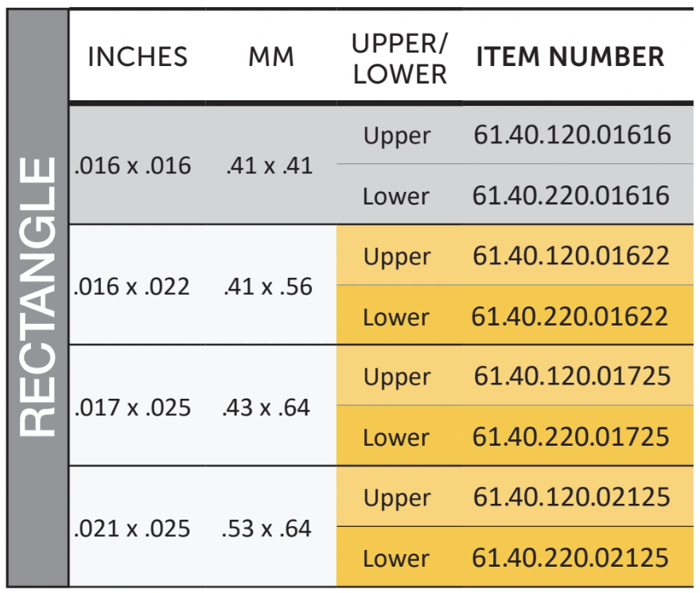Select the vertical RECTANGLE side label
The height and width of the screenshot is (593, 700).
click(37, 297)
